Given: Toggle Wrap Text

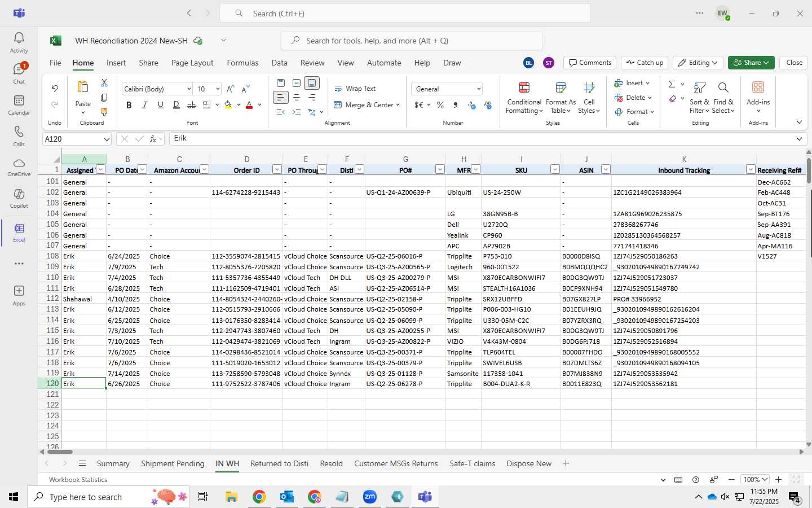Looking at the screenshot, I should coord(355,89).
